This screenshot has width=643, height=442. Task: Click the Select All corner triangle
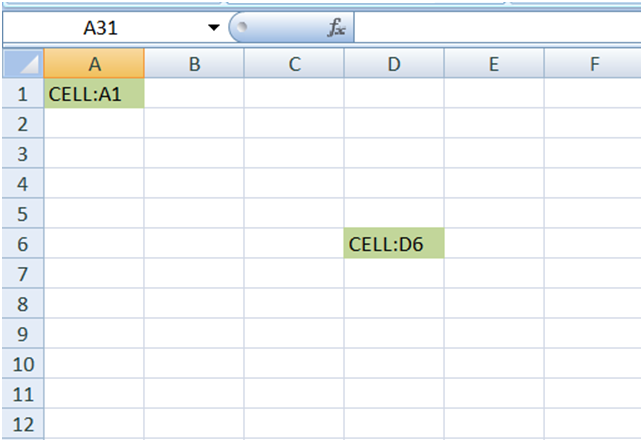pyautogui.click(x=24, y=64)
